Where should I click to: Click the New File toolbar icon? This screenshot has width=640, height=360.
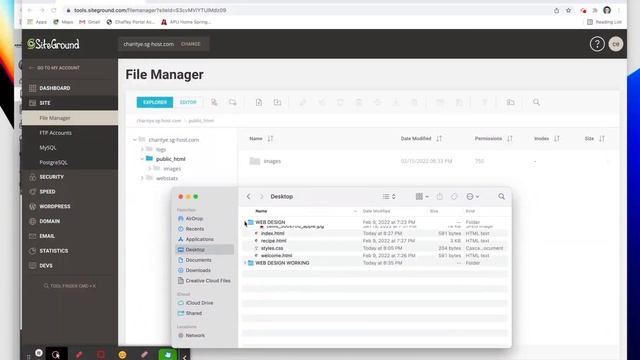pyautogui.click(x=214, y=102)
